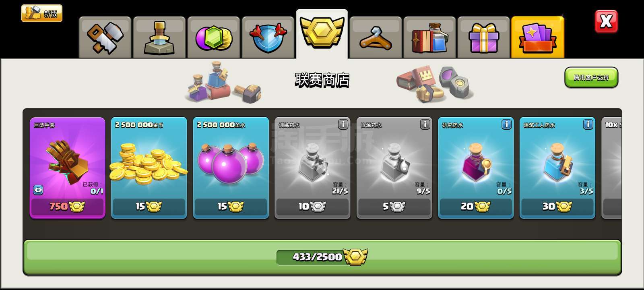Click the 433/2500 league medal progress bar
This screenshot has width=644, height=290.
(322, 257)
